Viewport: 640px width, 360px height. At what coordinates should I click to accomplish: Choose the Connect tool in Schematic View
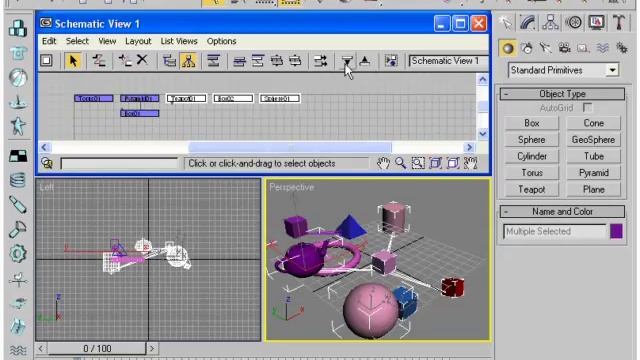(x=99, y=61)
